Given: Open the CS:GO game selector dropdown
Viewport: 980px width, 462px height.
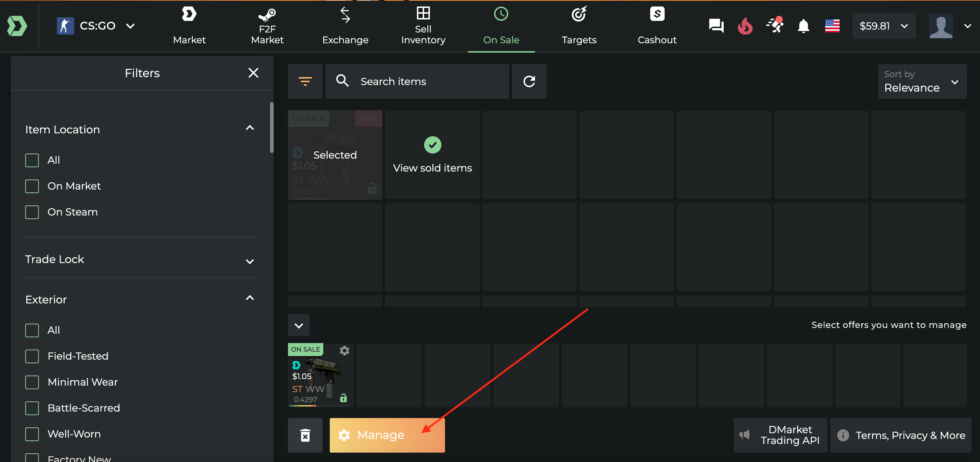Looking at the screenshot, I should click(x=96, y=26).
